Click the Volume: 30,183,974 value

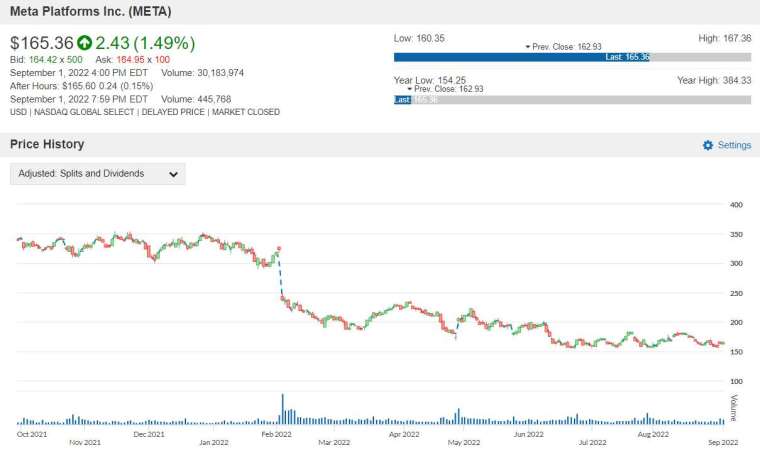[x=203, y=73]
